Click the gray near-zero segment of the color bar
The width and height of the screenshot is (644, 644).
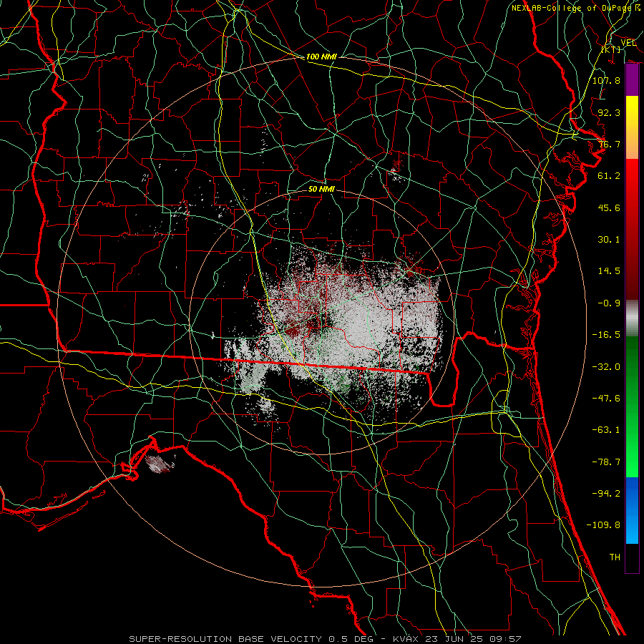(x=632, y=318)
